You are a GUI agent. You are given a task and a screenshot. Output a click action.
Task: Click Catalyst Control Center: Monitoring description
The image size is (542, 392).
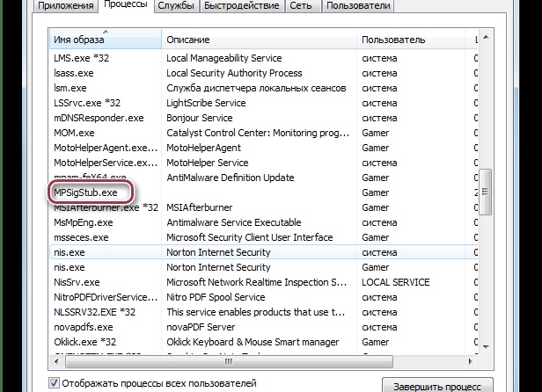pos(258,133)
